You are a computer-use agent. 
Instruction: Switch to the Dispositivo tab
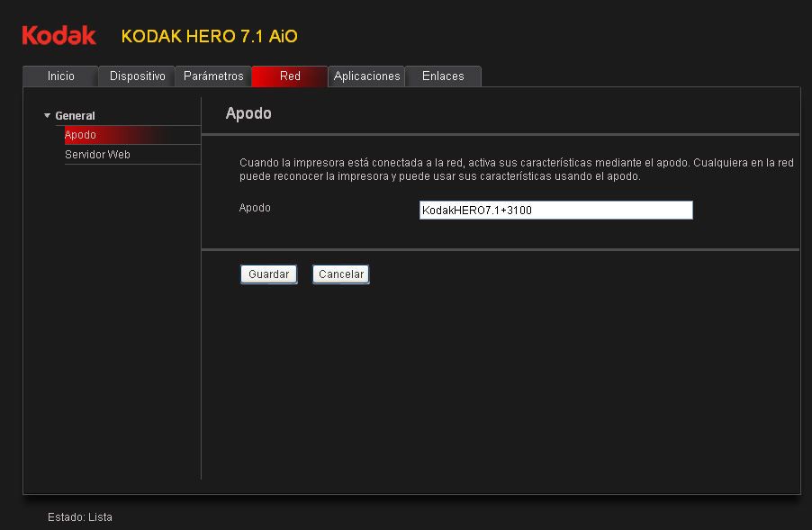[137, 76]
